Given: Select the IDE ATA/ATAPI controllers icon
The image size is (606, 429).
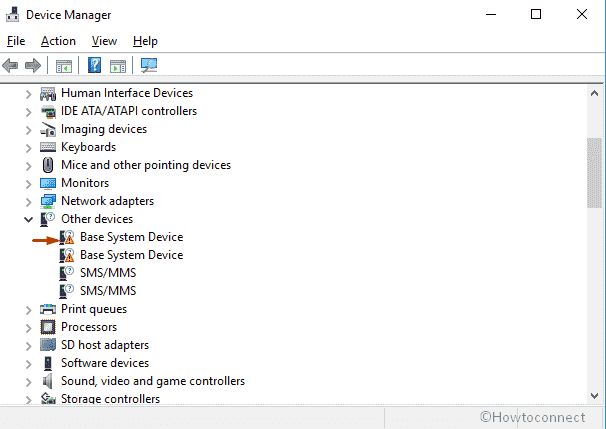Looking at the screenshot, I should [x=48, y=112].
